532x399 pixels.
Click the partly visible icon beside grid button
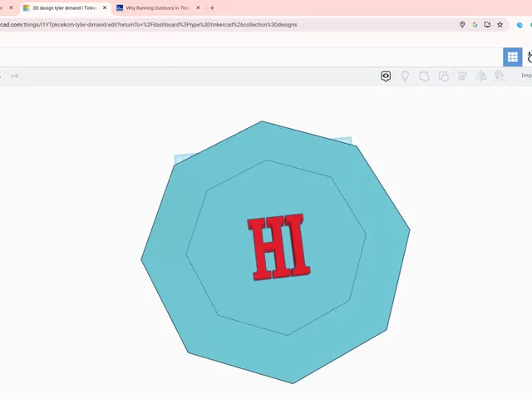[530, 57]
